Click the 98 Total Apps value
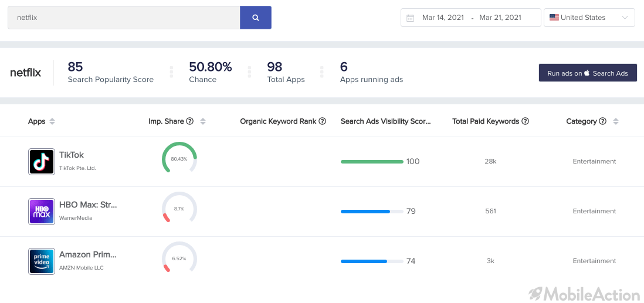Viewport: 644px width, 303px height. coord(274,66)
